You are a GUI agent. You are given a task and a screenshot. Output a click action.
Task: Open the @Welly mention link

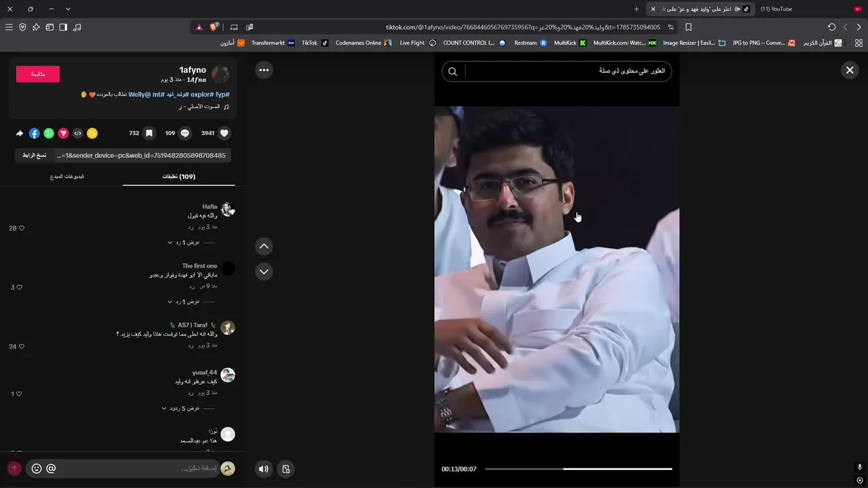140,94
